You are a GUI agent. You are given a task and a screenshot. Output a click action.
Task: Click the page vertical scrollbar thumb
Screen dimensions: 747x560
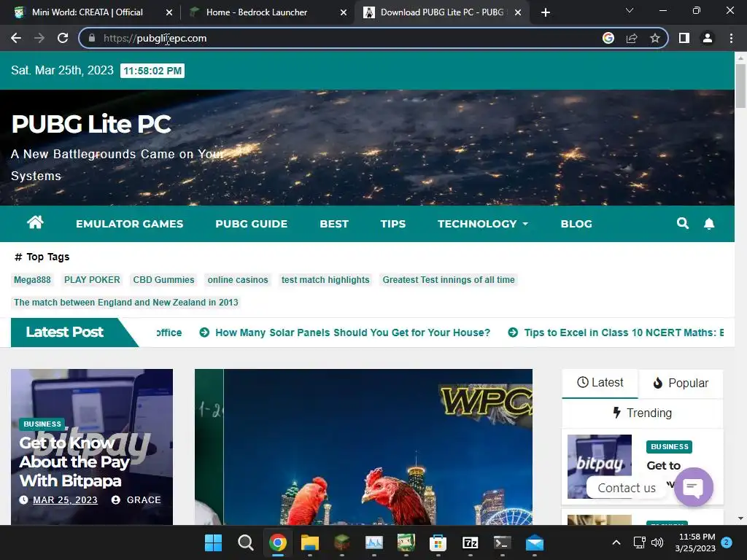(x=740, y=86)
